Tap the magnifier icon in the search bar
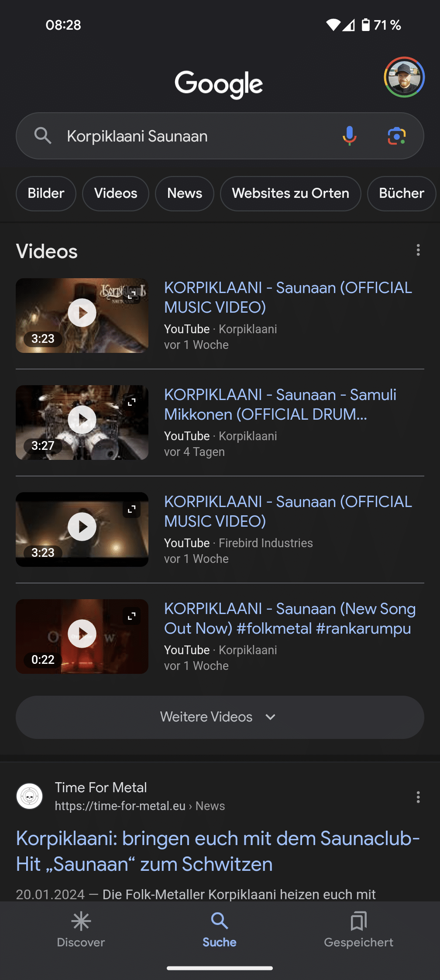 tap(43, 136)
